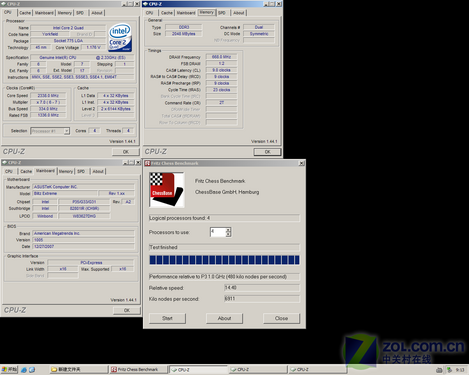The width and height of the screenshot is (469, 375).
Task: Click the Fritz Chess Benchmark title bar icon
Action: pyautogui.click(x=147, y=163)
